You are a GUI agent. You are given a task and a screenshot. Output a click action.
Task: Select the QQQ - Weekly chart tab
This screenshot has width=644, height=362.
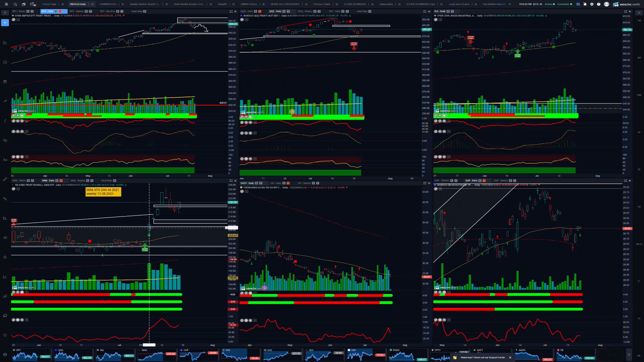point(305,11)
